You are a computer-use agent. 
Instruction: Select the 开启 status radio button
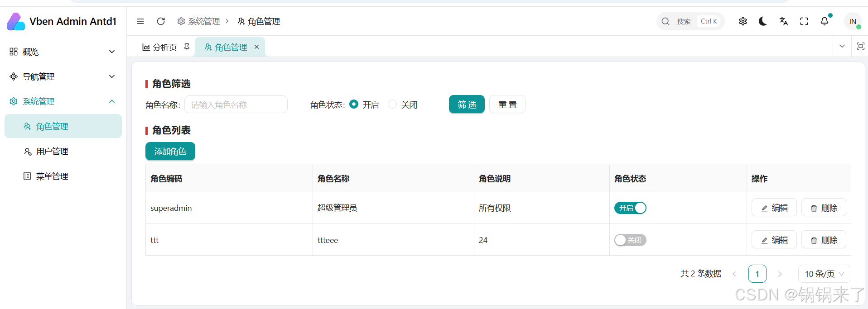(x=354, y=105)
